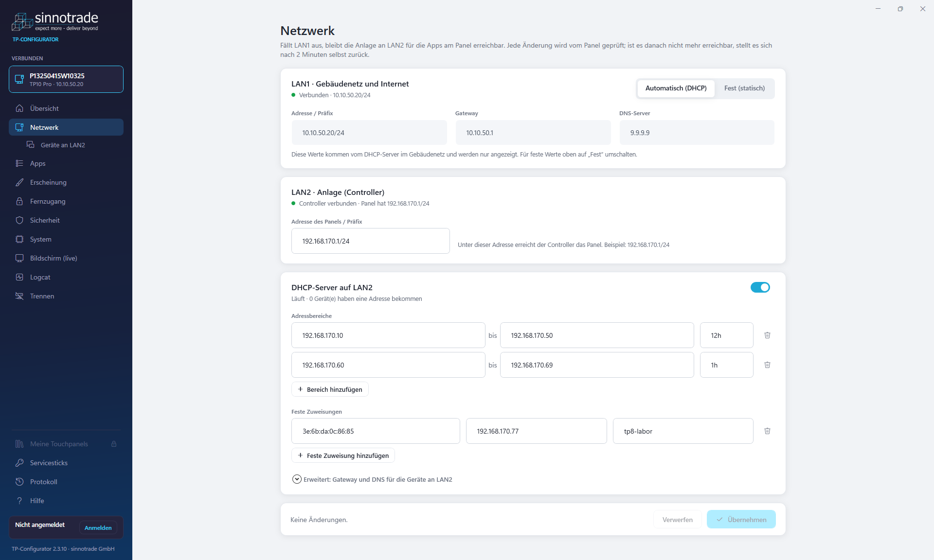
Task: Click MAC address field 3e:6b:da:0c:86:85
Action: 376,431
